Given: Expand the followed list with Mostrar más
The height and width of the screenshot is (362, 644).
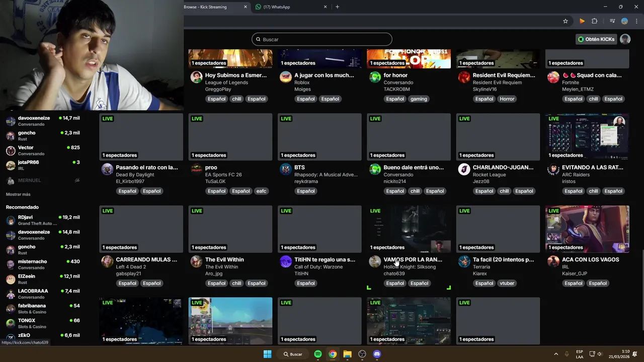Looking at the screenshot, I should [18, 194].
